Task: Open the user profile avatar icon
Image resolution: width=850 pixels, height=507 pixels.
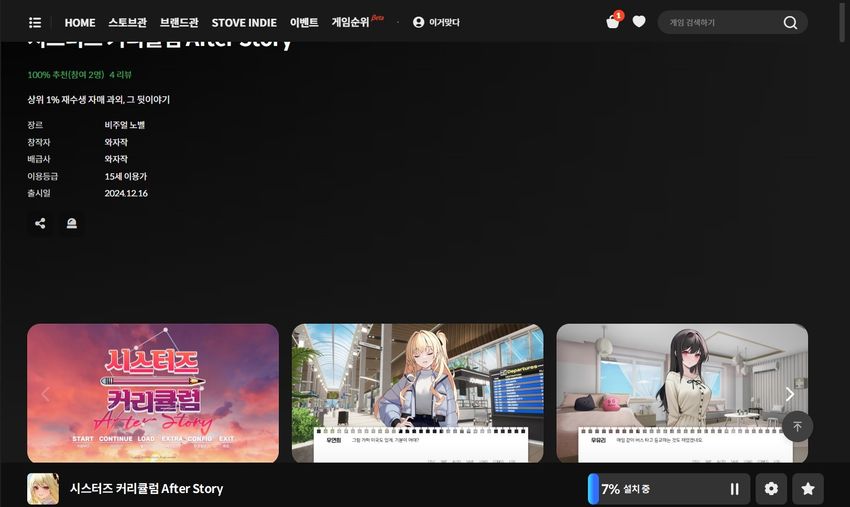Action: tap(418, 22)
